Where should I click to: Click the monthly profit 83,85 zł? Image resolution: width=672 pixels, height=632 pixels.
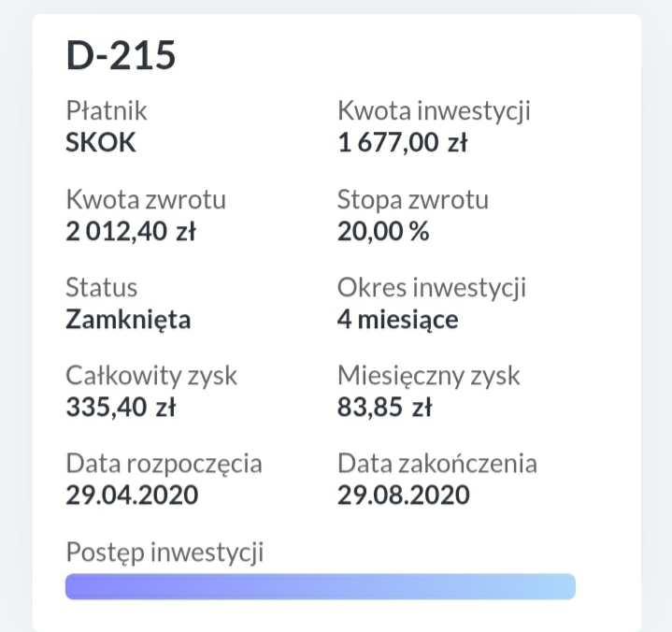(x=384, y=408)
